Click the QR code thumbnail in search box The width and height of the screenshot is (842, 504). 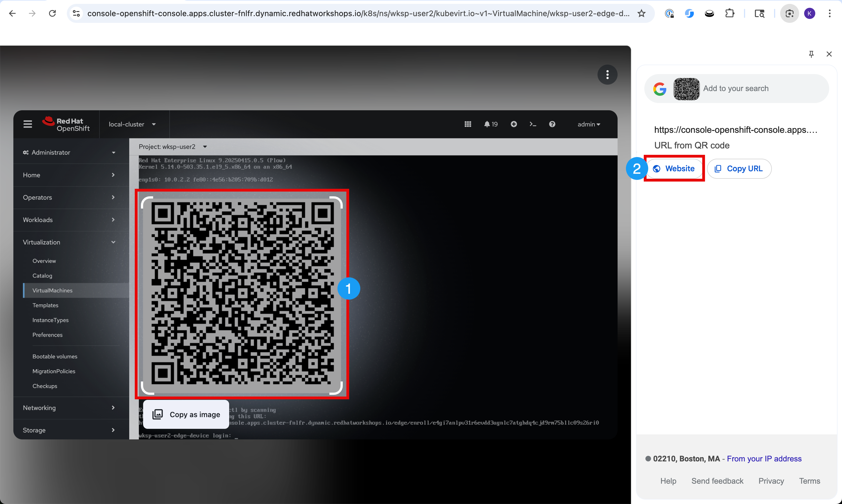[x=686, y=89]
